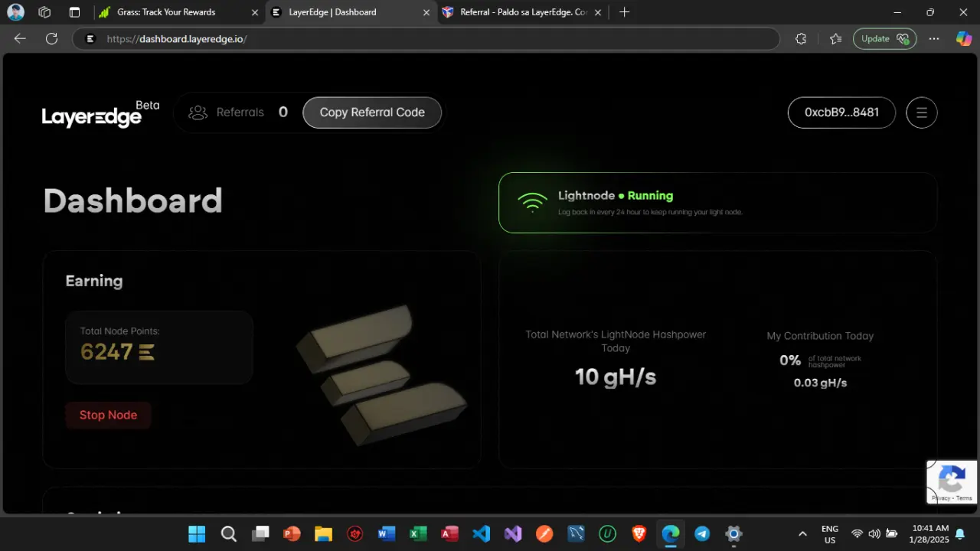Refresh the current page

pyautogui.click(x=51, y=39)
